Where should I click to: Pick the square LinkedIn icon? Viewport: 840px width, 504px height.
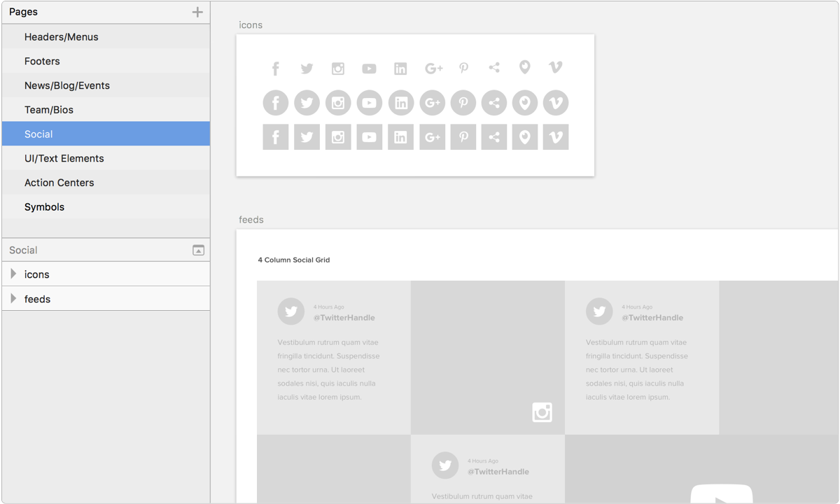401,137
